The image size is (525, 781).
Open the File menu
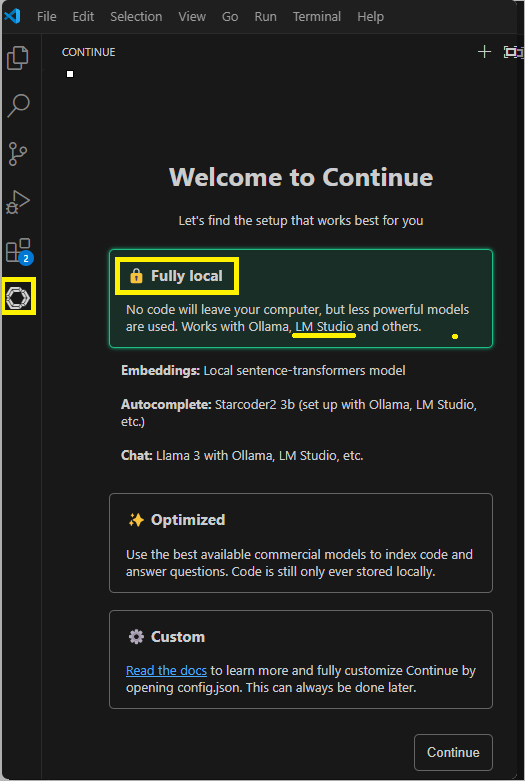46,16
